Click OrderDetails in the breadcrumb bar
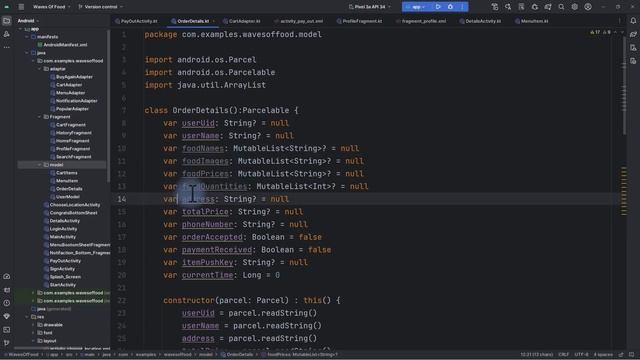The height and width of the screenshot is (360, 640). (x=237, y=355)
